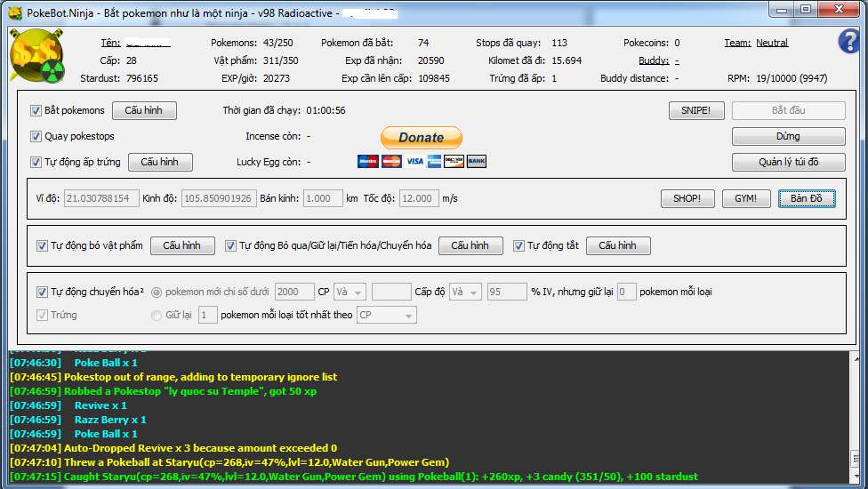Toggle the Tự động tắt checkbox
Viewport: 868px width, 489px height.
(x=518, y=245)
